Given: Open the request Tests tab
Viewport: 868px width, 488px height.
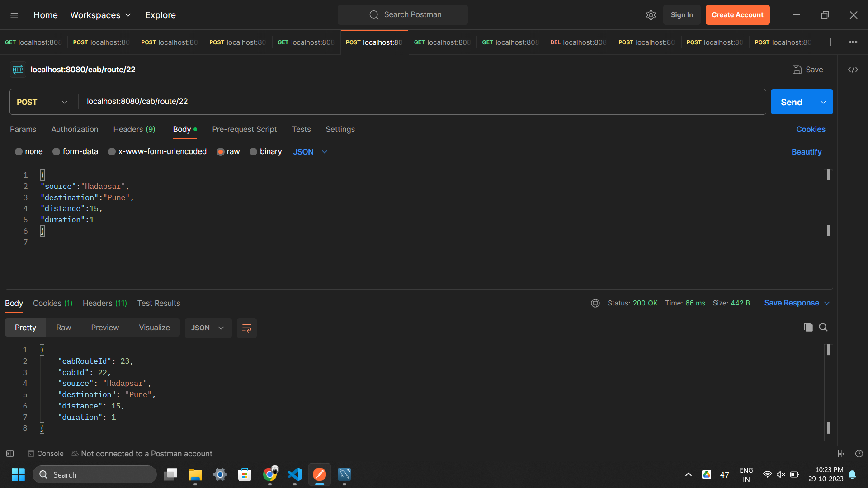Looking at the screenshot, I should coord(301,130).
